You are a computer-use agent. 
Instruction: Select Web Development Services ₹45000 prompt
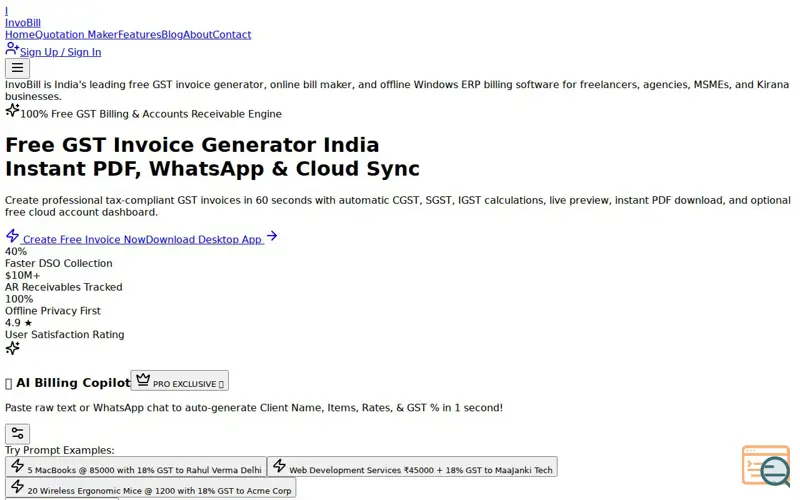412,467
